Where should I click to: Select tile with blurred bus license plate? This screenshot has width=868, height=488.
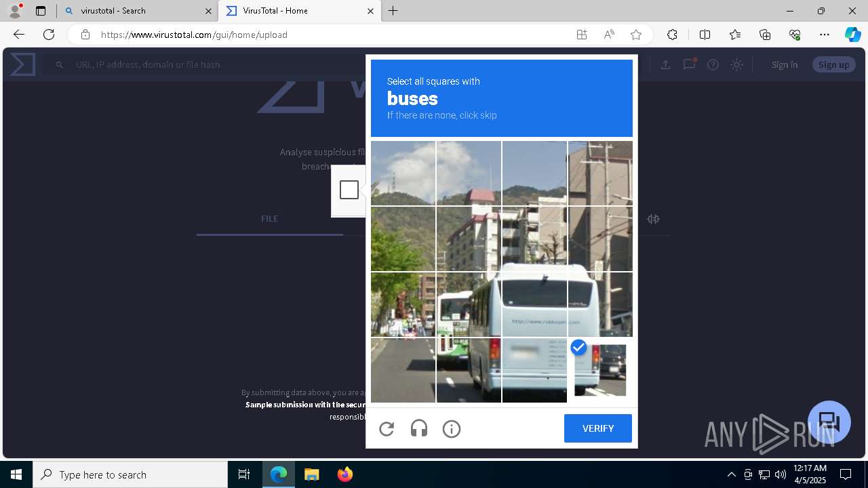tap(534, 370)
